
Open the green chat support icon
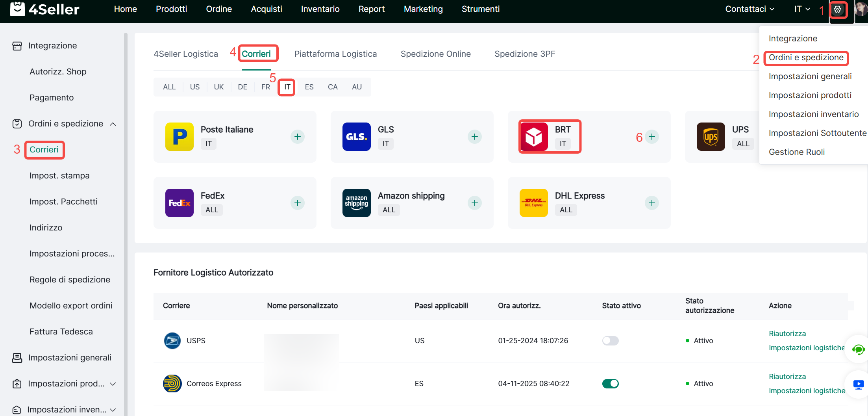pyautogui.click(x=858, y=349)
